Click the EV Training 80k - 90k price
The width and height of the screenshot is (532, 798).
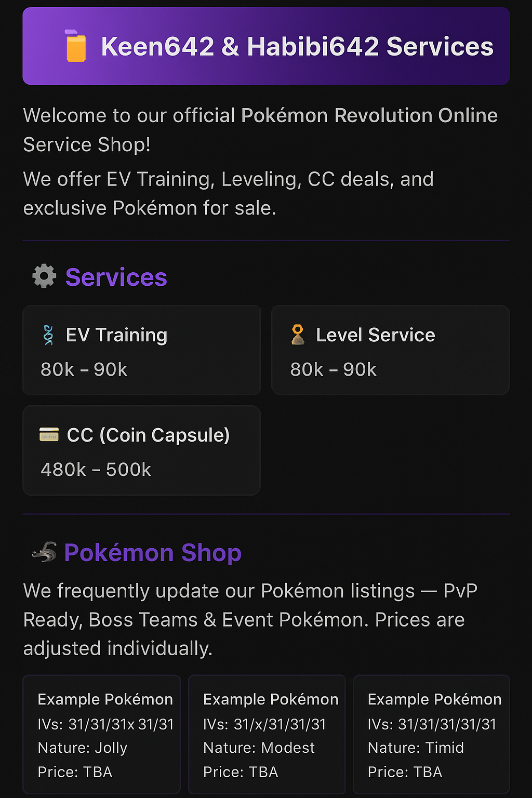click(x=84, y=370)
